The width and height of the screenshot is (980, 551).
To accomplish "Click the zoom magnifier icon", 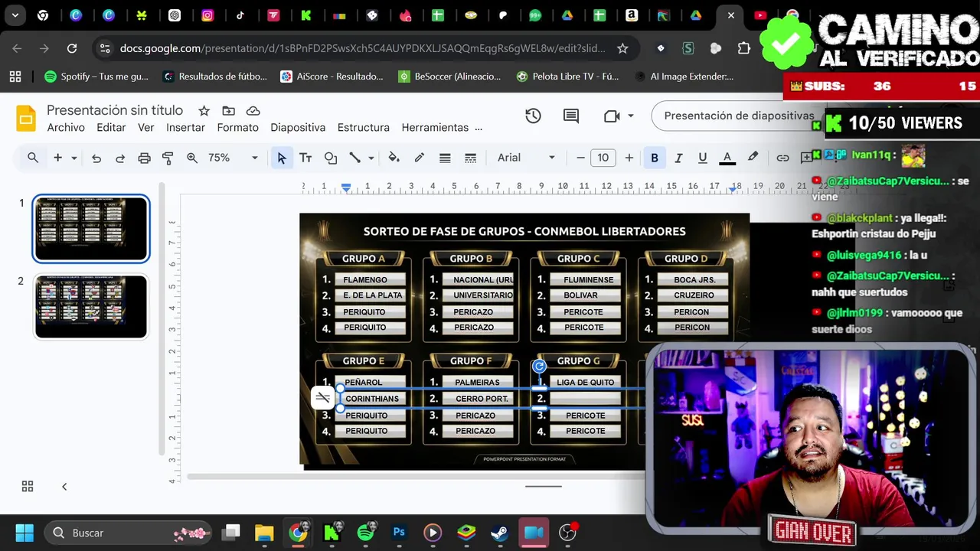I will point(192,158).
